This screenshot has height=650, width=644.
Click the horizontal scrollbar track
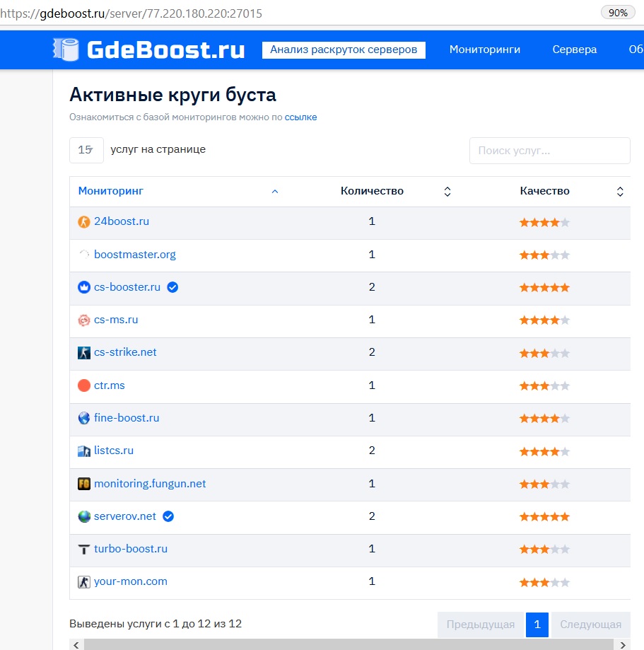pyautogui.click(x=348, y=644)
